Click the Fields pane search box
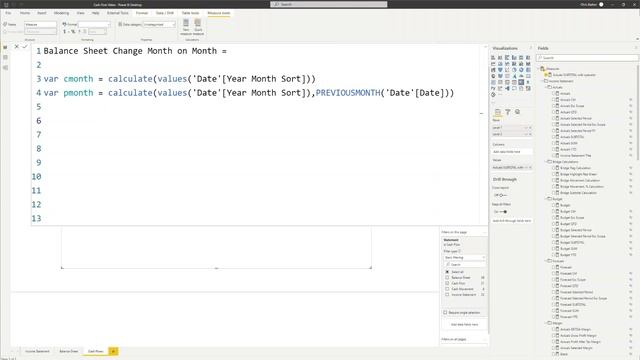The width and height of the screenshot is (640, 360). pyautogui.click(x=587, y=58)
